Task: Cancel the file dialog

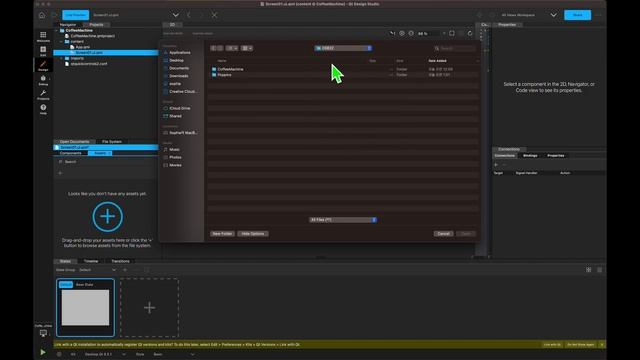Action: pos(443,234)
